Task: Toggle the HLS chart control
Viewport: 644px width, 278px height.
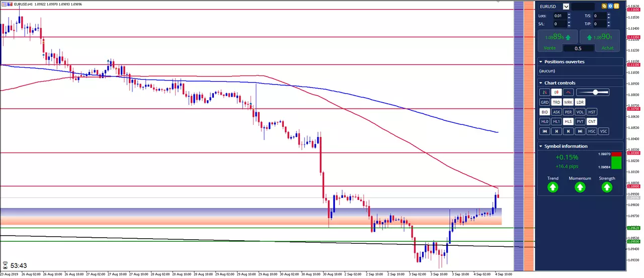Action: coord(569,121)
